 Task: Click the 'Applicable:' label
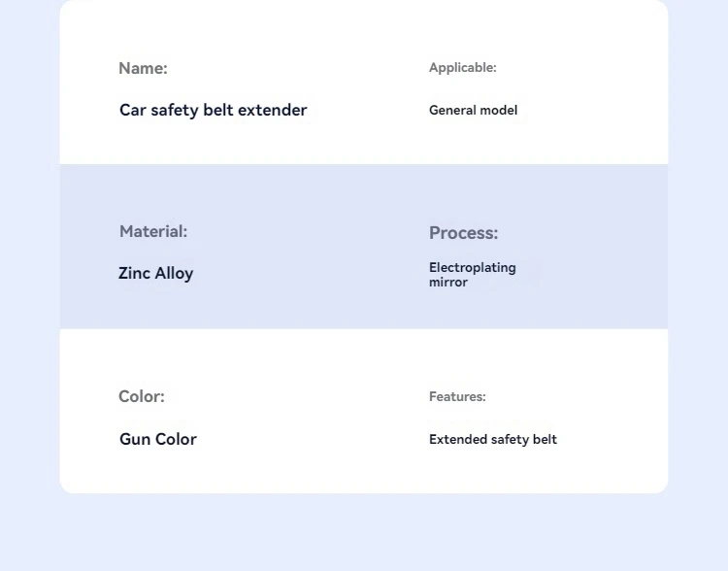pyautogui.click(x=462, y=68)
